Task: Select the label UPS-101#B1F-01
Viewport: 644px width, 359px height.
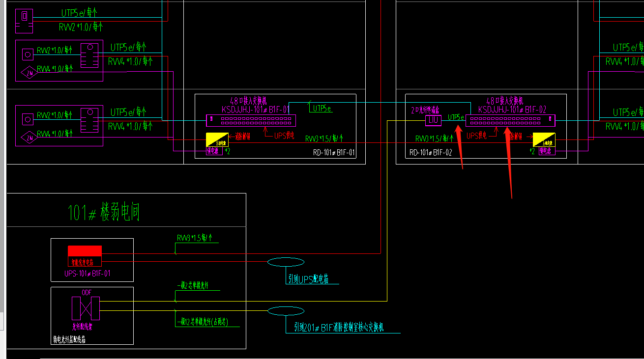Action: (88, 273)
